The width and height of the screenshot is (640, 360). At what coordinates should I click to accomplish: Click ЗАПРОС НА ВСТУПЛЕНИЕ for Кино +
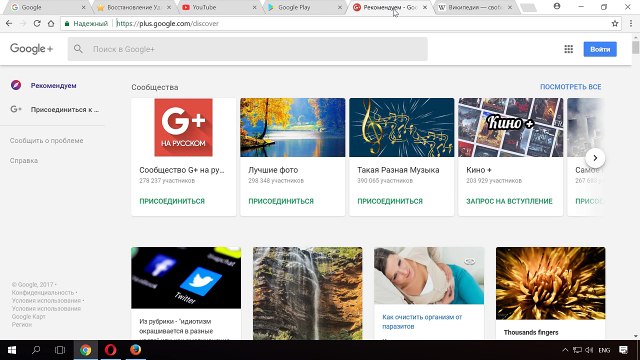point(509,201)
